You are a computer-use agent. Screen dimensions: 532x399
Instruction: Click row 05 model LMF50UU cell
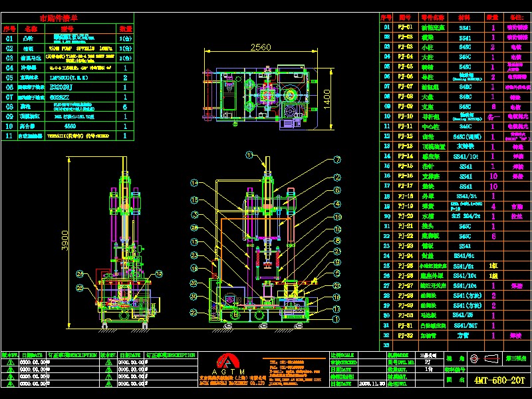(69, 78)
